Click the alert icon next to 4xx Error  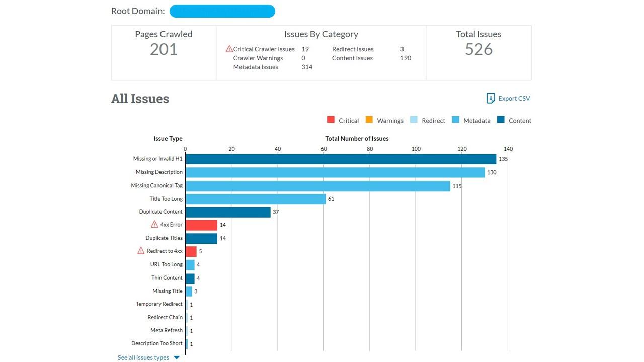(x=154, y=225)
